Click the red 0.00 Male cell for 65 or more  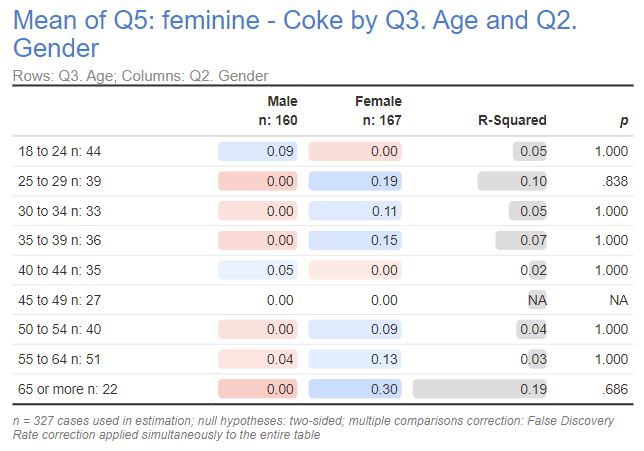[x=258, y=389]
